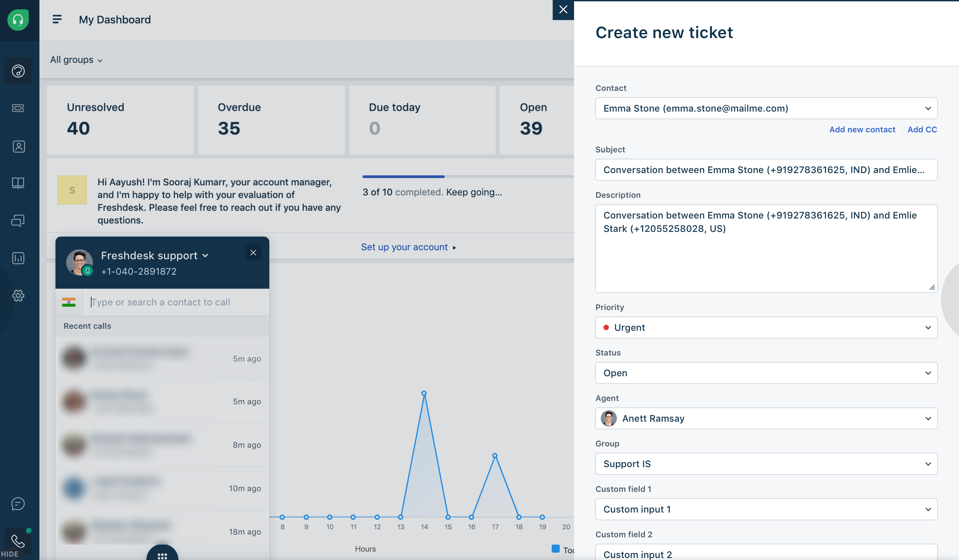Open the Tickets icon in sidebar
This screenshot has width=959, height=560.
click(x=18, y=108)
